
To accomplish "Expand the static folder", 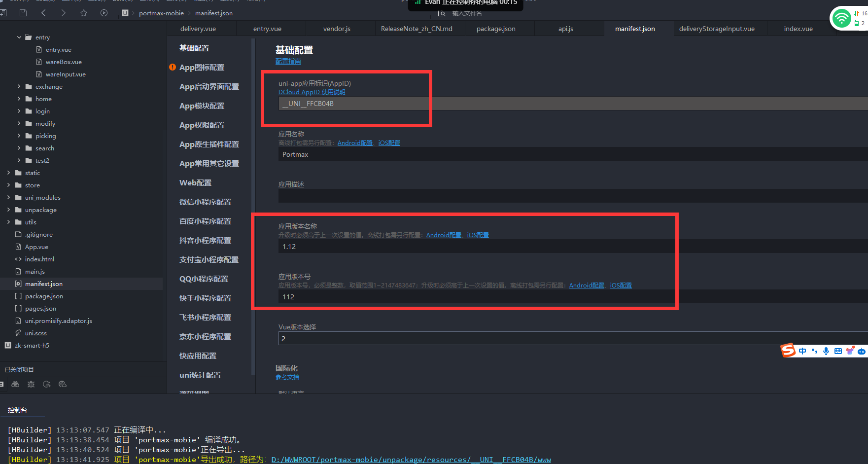I will (9, 173).
